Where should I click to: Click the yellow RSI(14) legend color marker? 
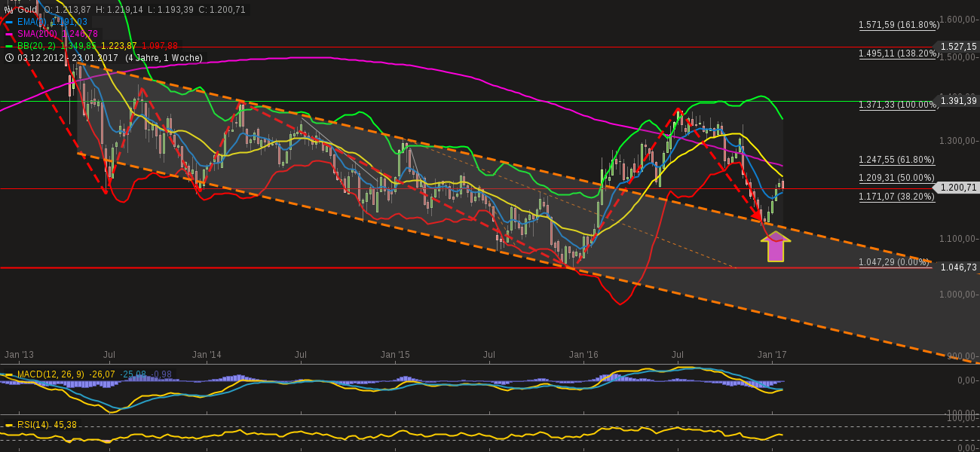9,426
